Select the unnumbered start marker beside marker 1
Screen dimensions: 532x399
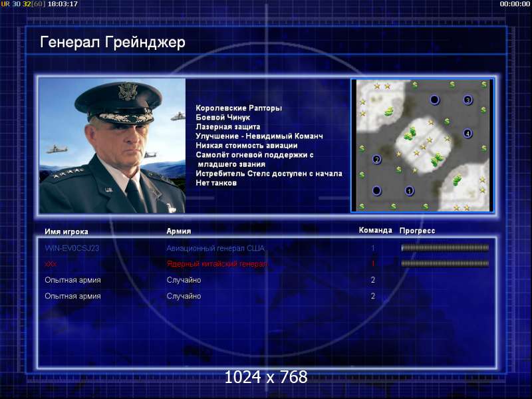click(x=376, y=191)
